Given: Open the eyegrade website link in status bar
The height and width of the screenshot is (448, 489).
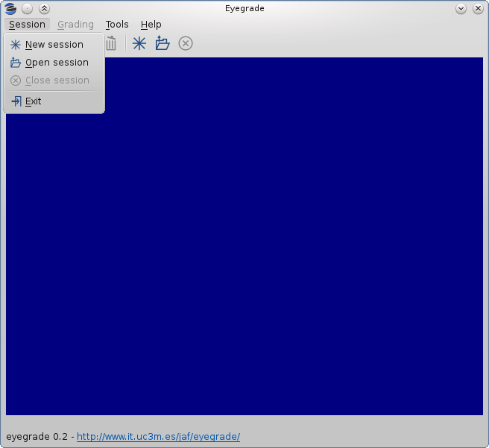Looking at the screenshot, I should (x=159, y=437).
